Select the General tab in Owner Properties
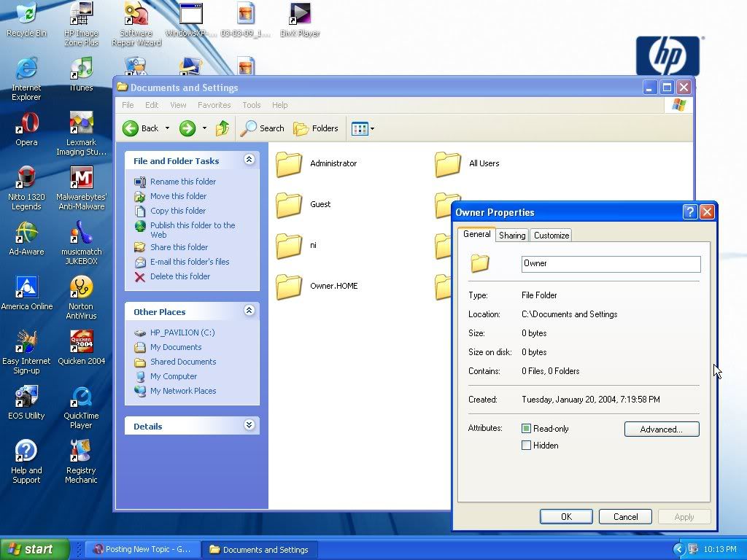The height and width of the screenshot is (560, 747). point(477,234)
